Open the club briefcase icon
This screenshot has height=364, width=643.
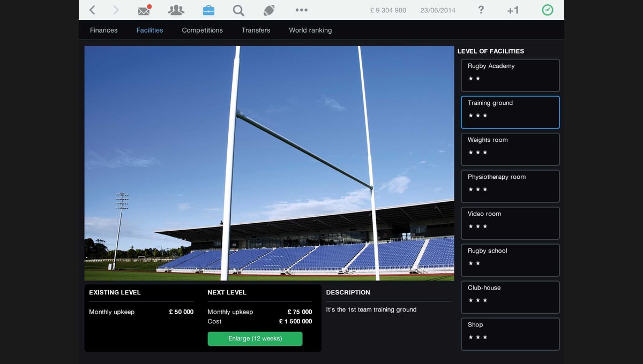208,10
